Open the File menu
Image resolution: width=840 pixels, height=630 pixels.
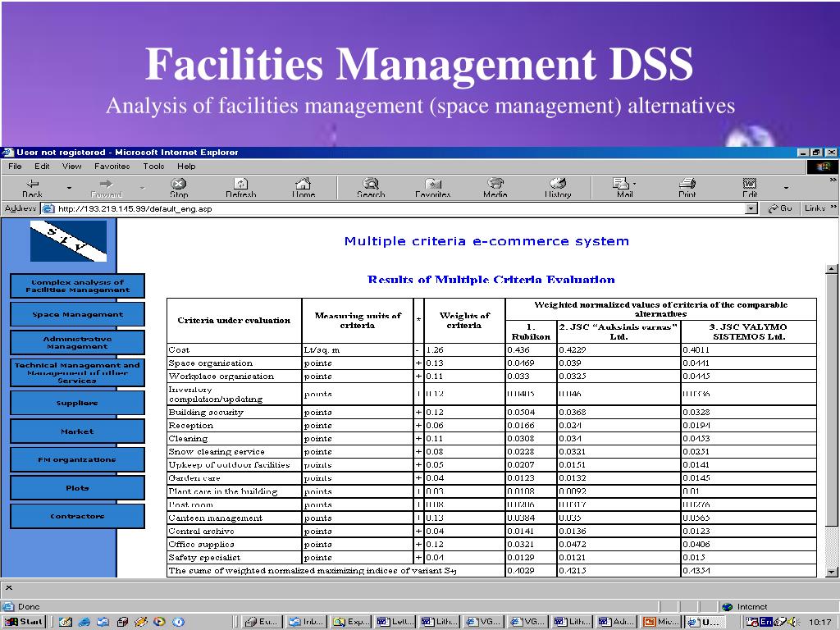tap(15, 166)
